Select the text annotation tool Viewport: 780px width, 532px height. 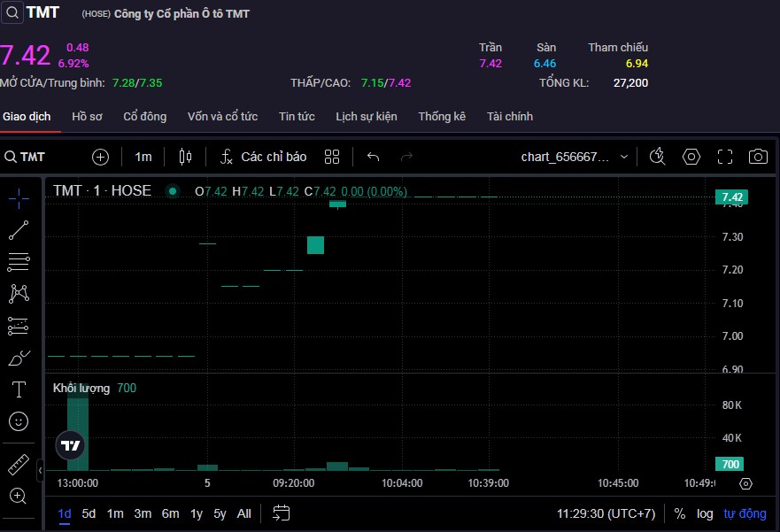pyautogui.click(x=19, y=389)
